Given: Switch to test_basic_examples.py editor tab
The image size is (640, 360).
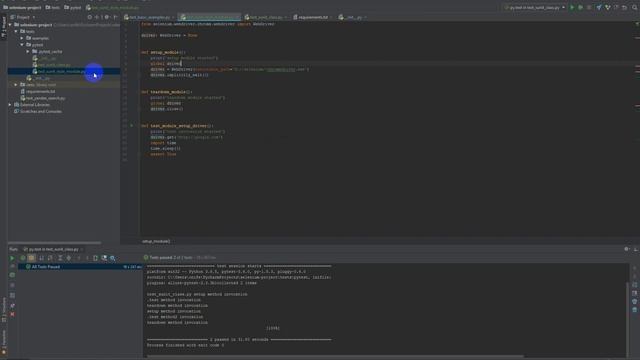Looking at the screenshot, I should pyautogui.click(x=150, y=17).
